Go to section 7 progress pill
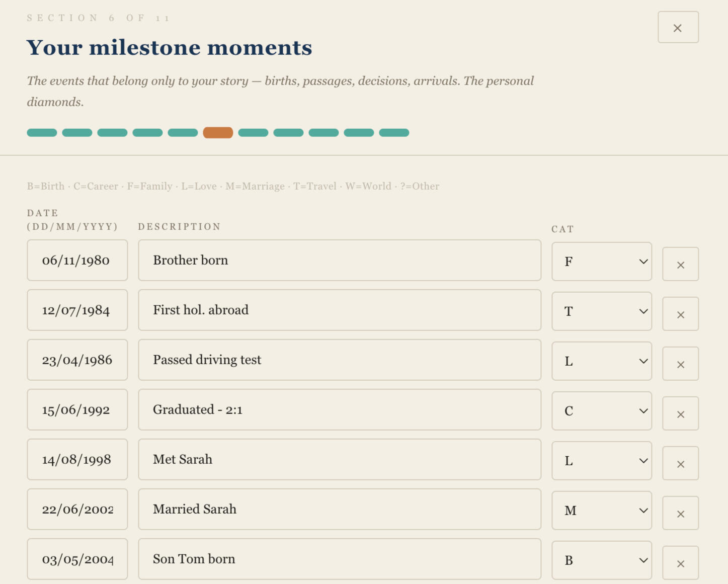Viewport: 728px width, 584px height. tap(253, 133)
